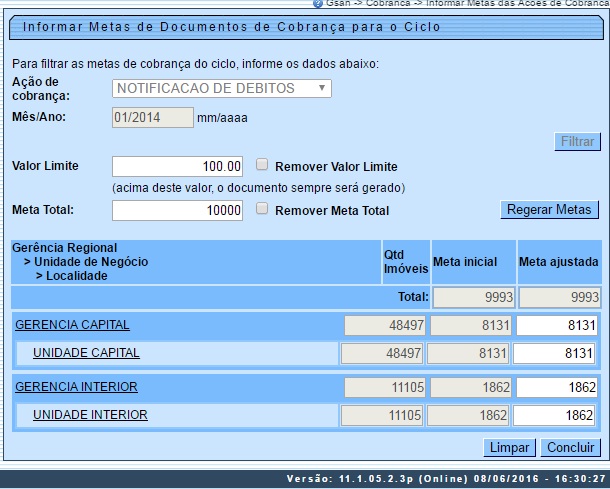Image resolution: width=610 pixels, height=489 pixels.
Task: Click the Valor Limite input field
Action: point(178,167)
